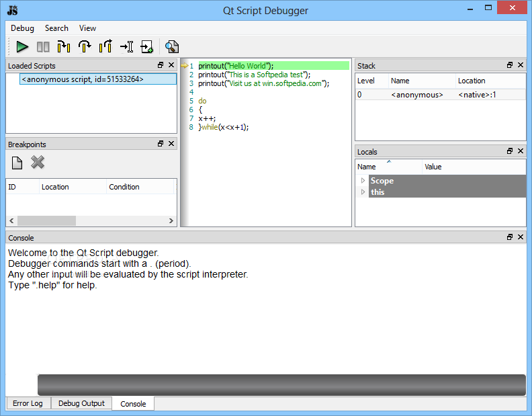Click line number 8 in the margin
This screenshot has height=416, width=532.
(191, 127)
